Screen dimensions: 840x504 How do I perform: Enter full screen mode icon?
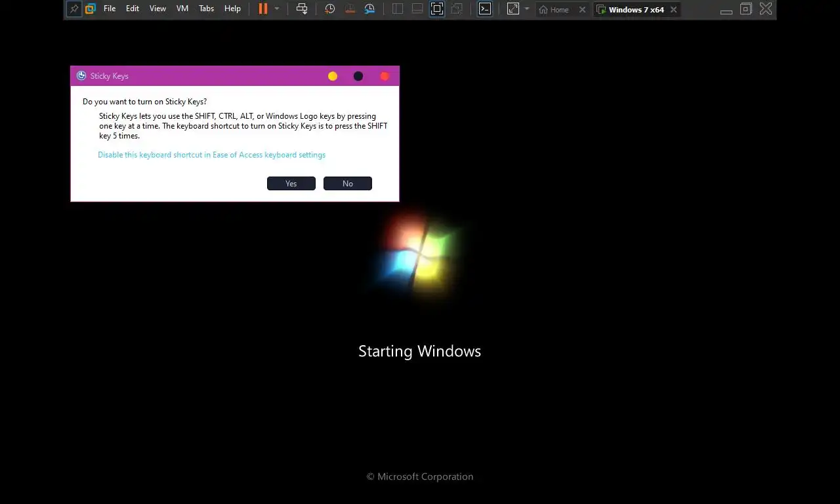pyautogui.click(x=437, y=9)
